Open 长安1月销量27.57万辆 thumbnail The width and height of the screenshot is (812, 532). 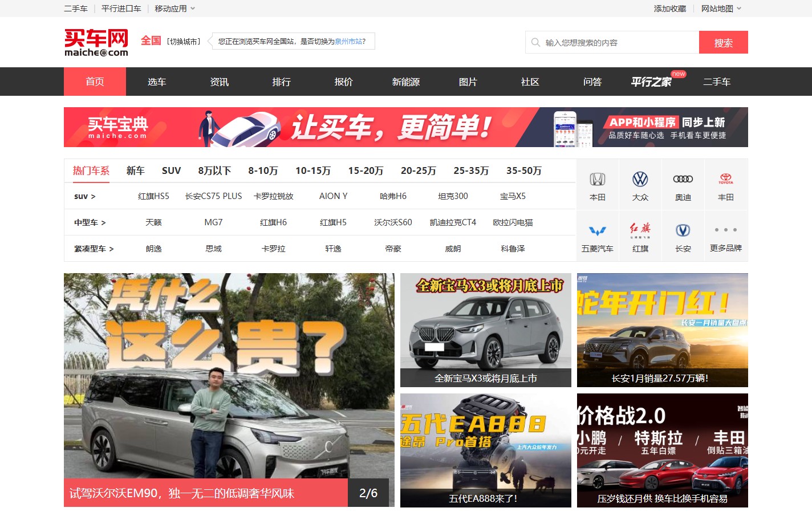pyautogui.click(x=663, y=330)
